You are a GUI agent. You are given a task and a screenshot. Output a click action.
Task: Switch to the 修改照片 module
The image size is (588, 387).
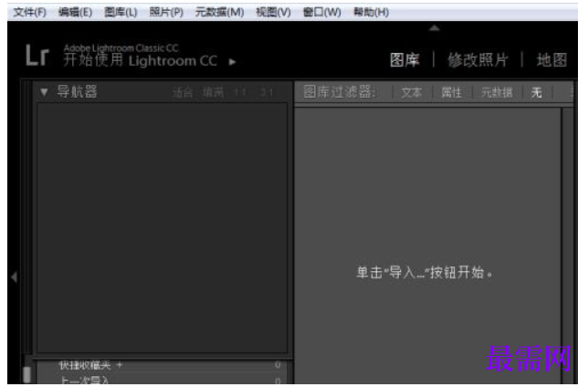478,60
